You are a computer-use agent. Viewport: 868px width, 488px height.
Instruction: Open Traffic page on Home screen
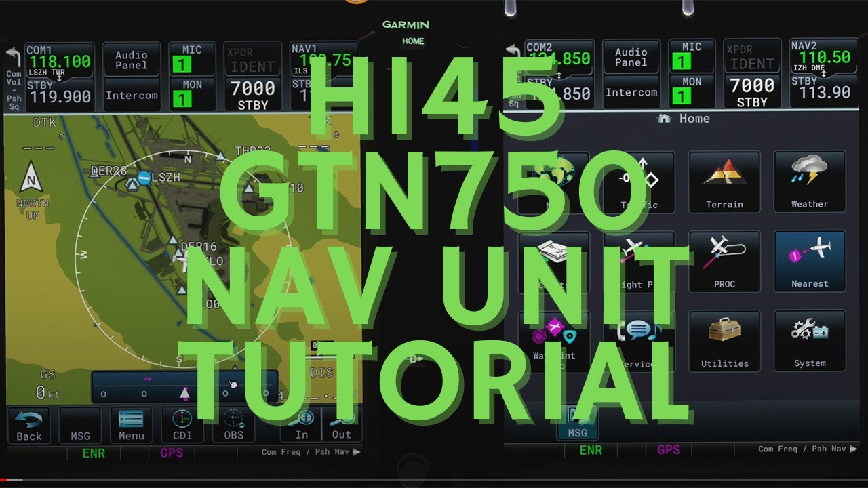(x=639, y=183)
